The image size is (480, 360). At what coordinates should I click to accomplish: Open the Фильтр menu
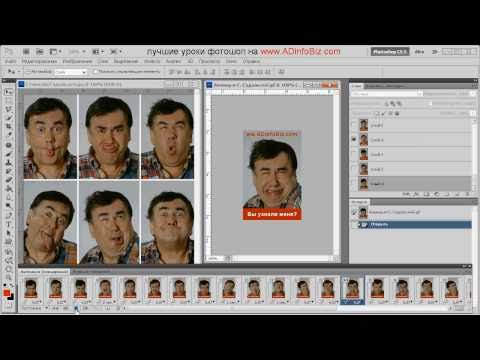[x=152, y=61]
